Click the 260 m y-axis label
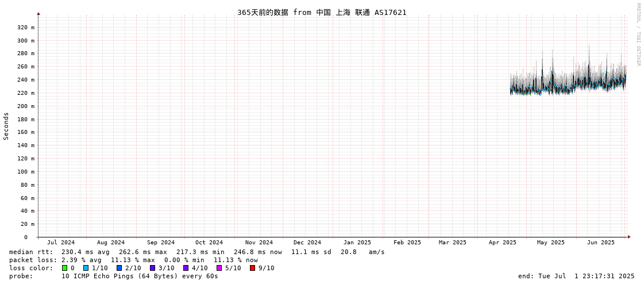This screenshot has width=644, height=284. pos(25,67)
